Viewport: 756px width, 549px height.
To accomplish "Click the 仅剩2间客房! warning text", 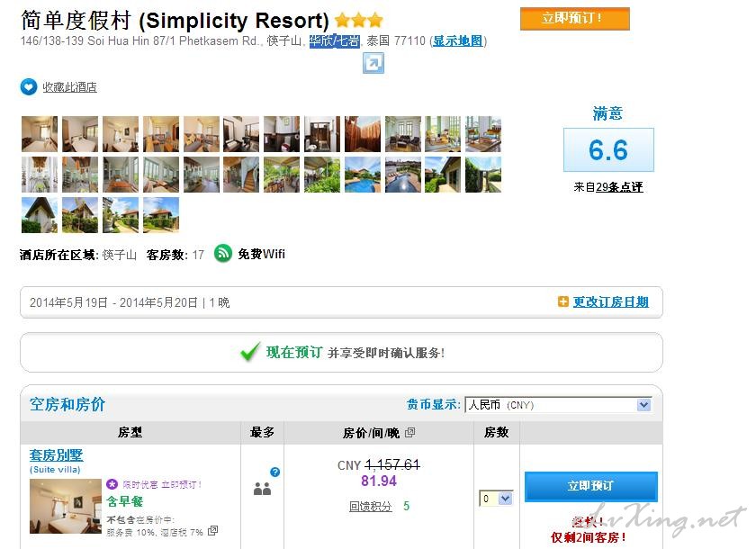I will (589, 537).
